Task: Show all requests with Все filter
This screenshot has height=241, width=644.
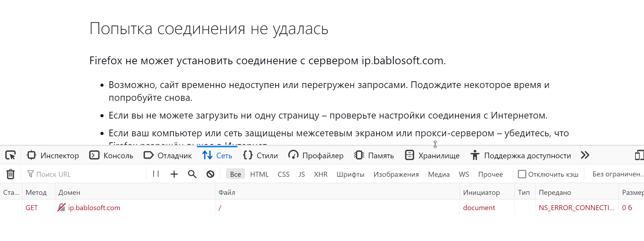Action: (235, 174)
